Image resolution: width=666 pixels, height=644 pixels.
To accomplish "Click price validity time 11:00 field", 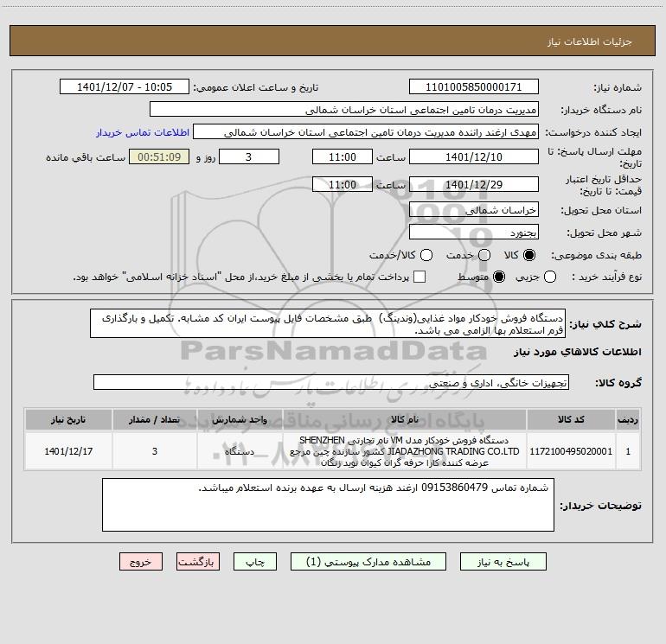I will pyautogui.click(x=343, y=184).
